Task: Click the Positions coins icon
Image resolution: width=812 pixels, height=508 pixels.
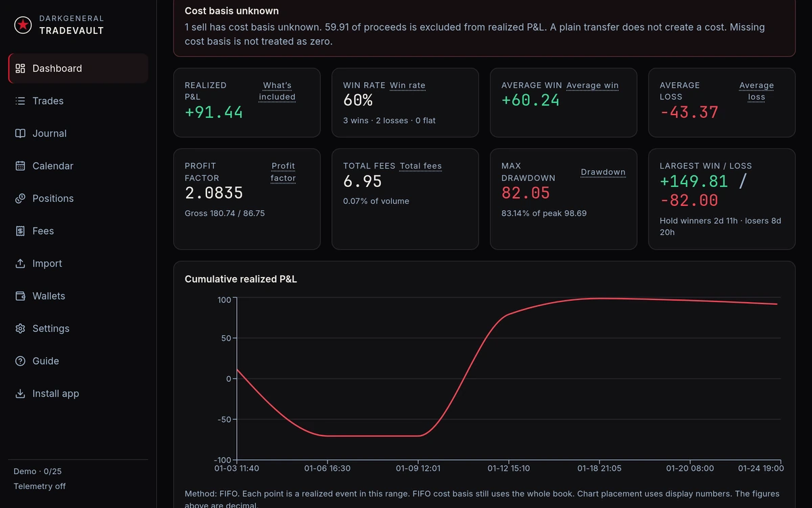Action: (x=20, y=198)
